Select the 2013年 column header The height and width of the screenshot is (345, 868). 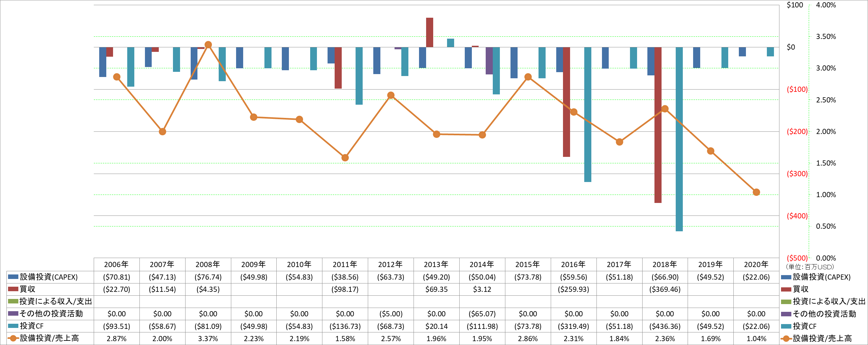click(x=436, y=264)
